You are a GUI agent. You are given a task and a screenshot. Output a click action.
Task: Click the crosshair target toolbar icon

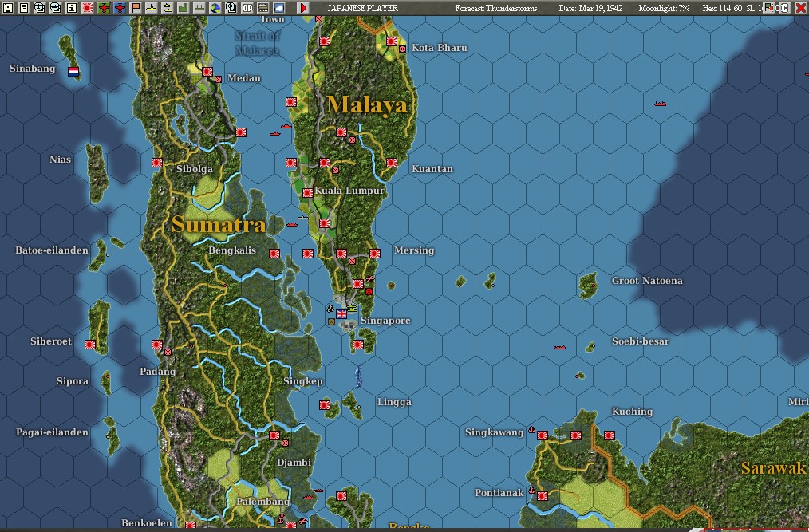pos(231,8)
